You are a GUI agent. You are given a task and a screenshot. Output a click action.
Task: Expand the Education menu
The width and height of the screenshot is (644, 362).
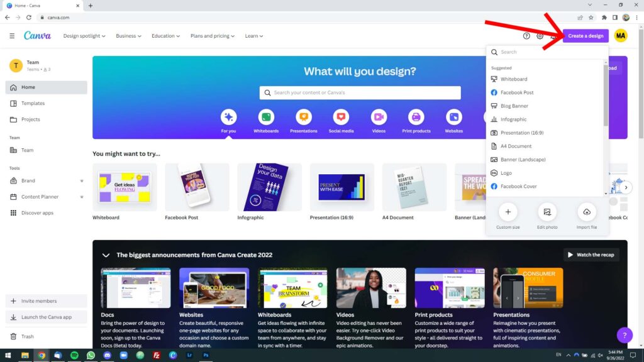[165, 36]
